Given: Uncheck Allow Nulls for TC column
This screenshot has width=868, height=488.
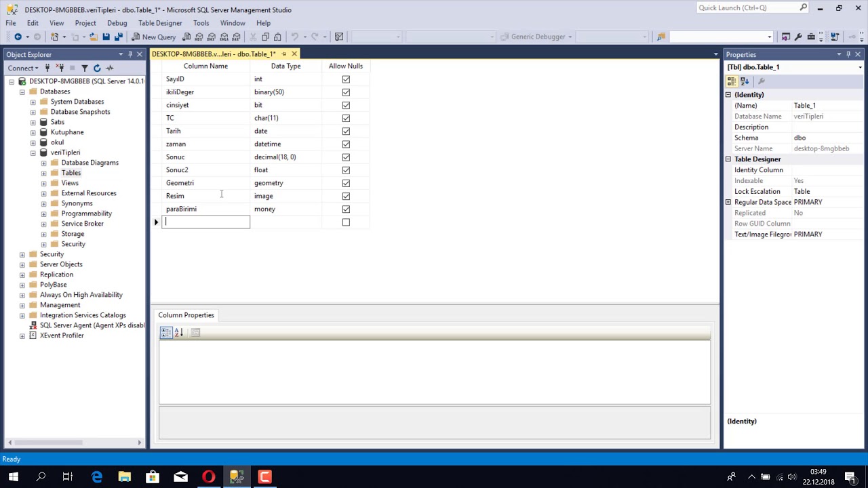Looking at the screenshot, I should (x=346, y=118).
